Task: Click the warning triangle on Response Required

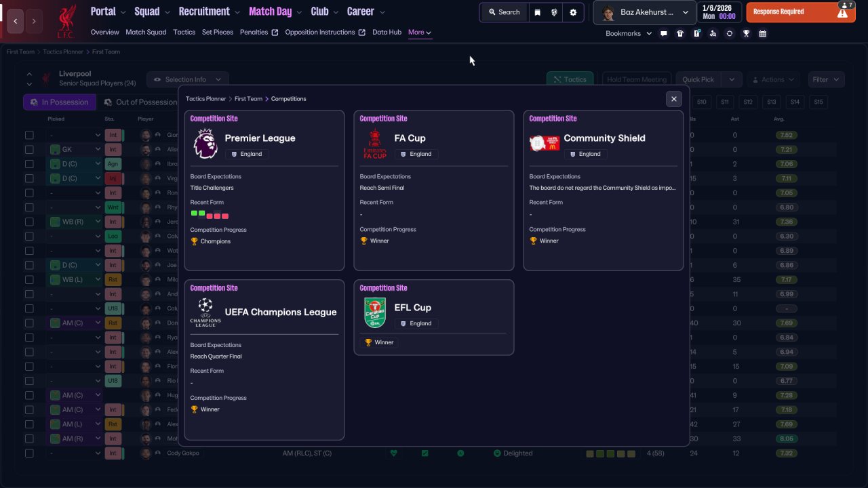Action: click(x=843, y=13)
